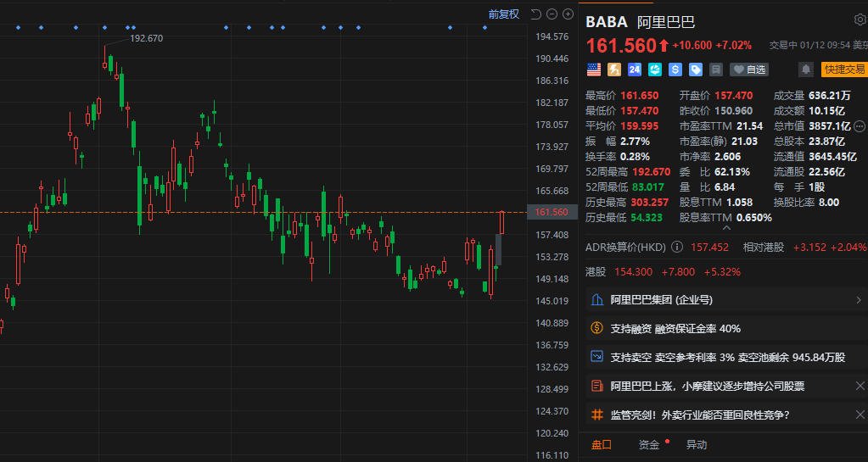This screenshot has height=462, width=868.
Task: Open news about 小摩建议逐步增持公司股票
Action: pos(708,387)
